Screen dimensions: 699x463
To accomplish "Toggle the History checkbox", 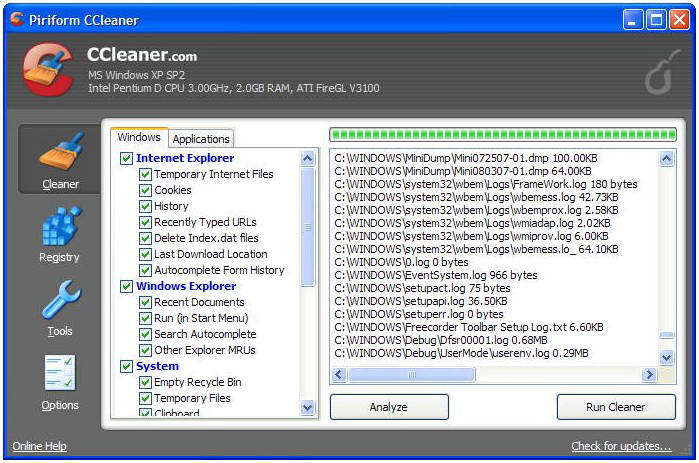I will tap(145, 206).
